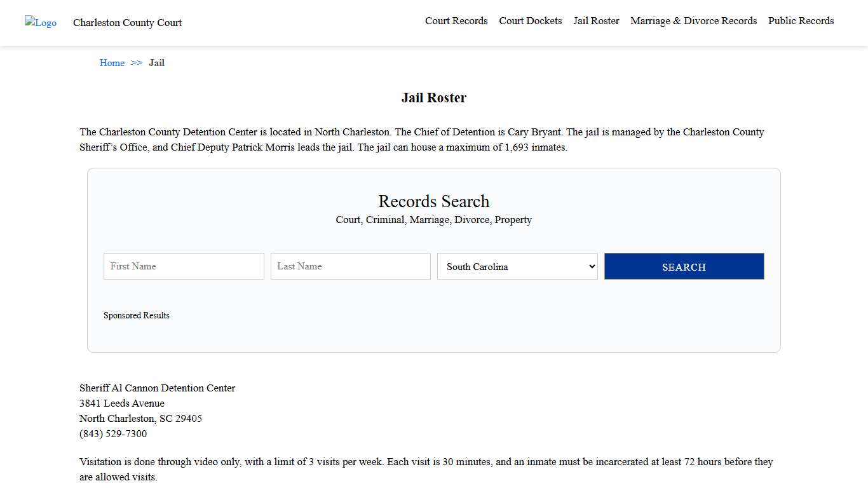
Task: Click Charleston County Court header text
Action: click(x=127, y=22)
